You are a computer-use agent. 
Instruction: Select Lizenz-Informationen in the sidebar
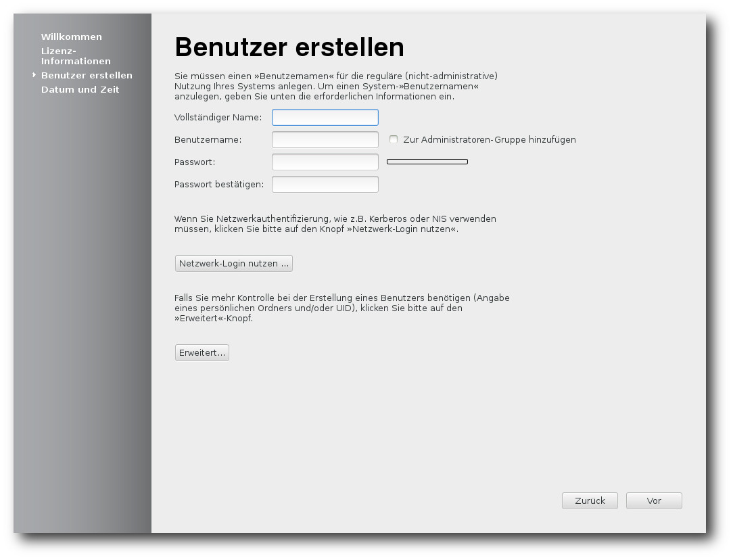coord(75,55)
